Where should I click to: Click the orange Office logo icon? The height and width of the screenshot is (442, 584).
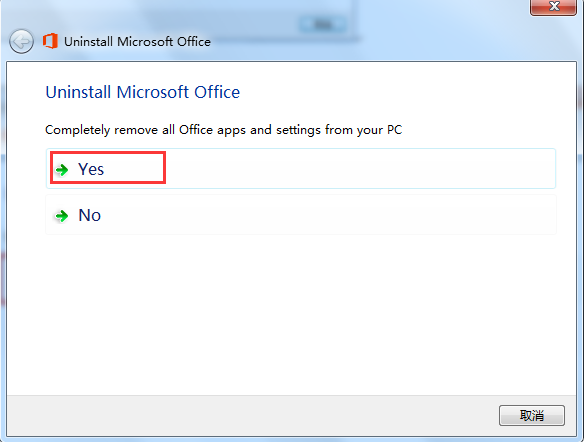pyautogui.click(x=50, y=41)
